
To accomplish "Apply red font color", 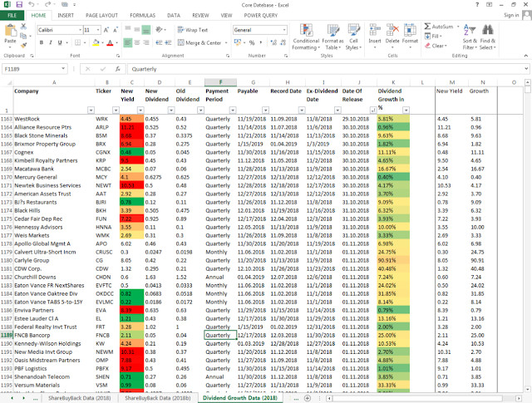I will (x=110, y=42).
